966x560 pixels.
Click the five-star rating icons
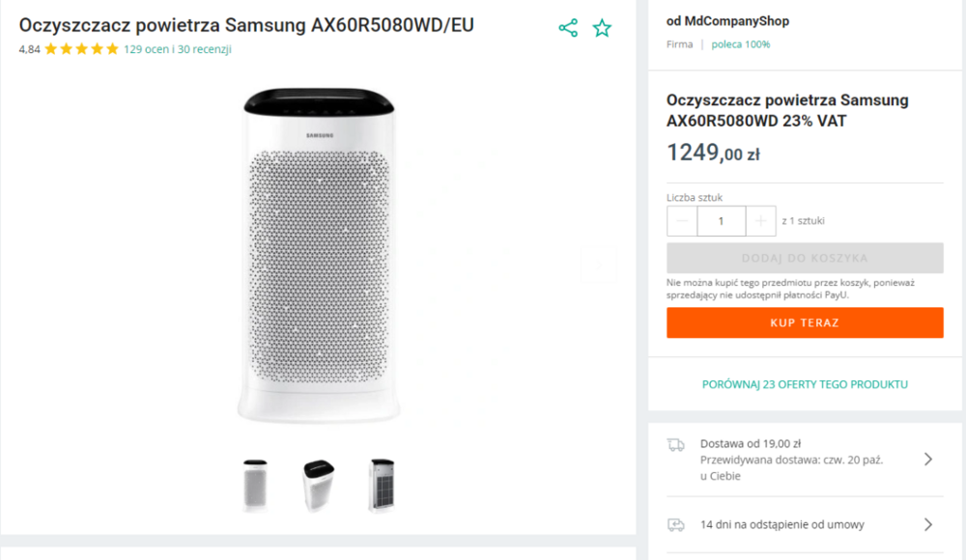pos(81,49)
